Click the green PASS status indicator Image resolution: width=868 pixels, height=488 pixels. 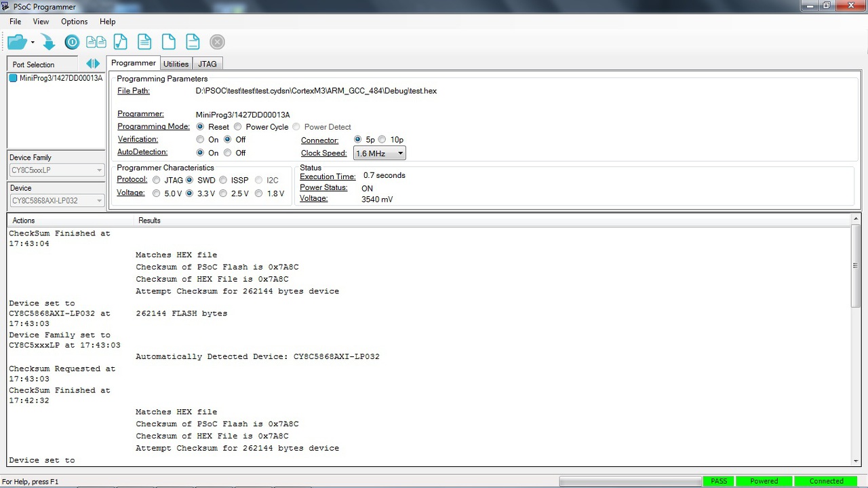tap(719, 481)
